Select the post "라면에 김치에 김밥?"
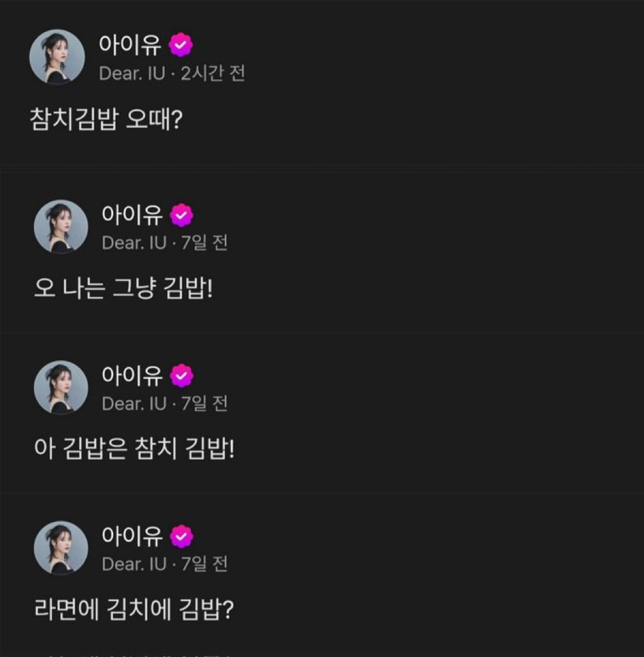644x657 pixels. click(x=133, y=610)
